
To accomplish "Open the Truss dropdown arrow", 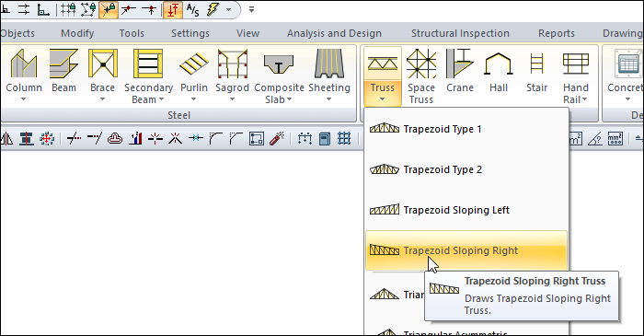I will [x=383, y=99].
